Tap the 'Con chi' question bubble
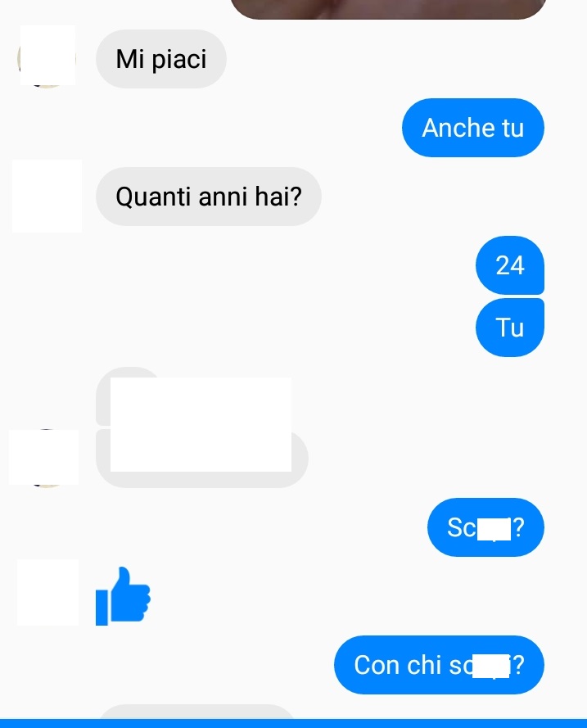 (439, 665)
